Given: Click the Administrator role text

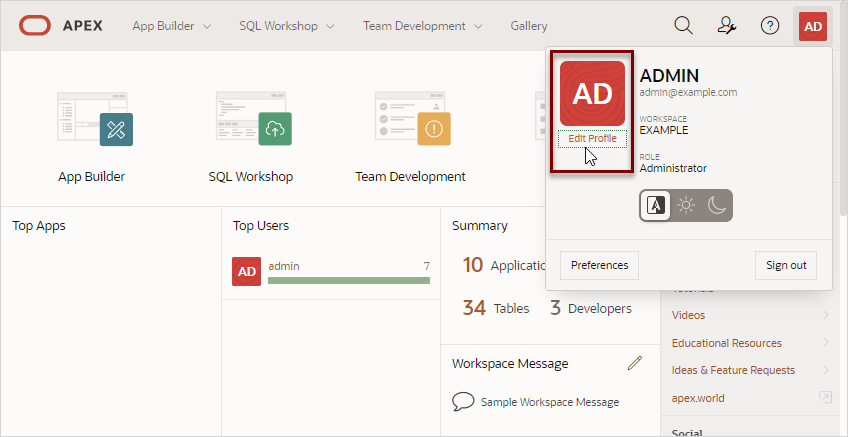Looking at the screenshot, I should pos(673,168).
